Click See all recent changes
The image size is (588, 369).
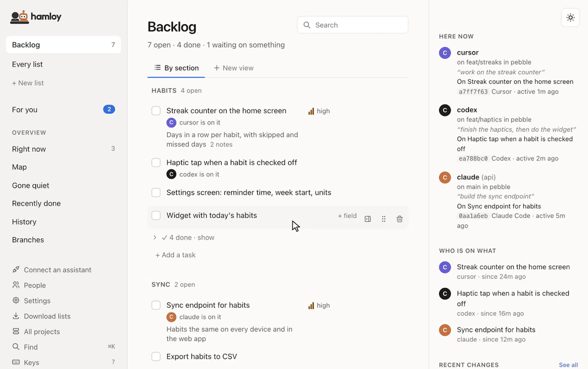(568, 365)
